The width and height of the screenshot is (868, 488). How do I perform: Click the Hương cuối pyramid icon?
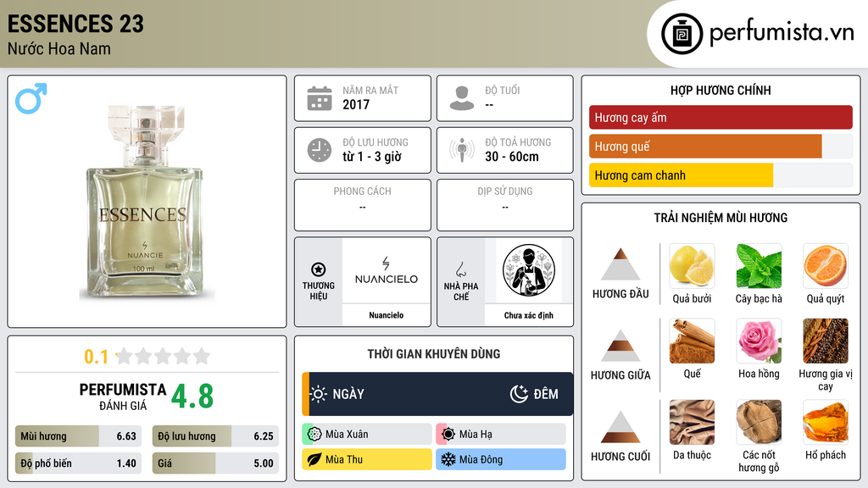pos(620,427)
